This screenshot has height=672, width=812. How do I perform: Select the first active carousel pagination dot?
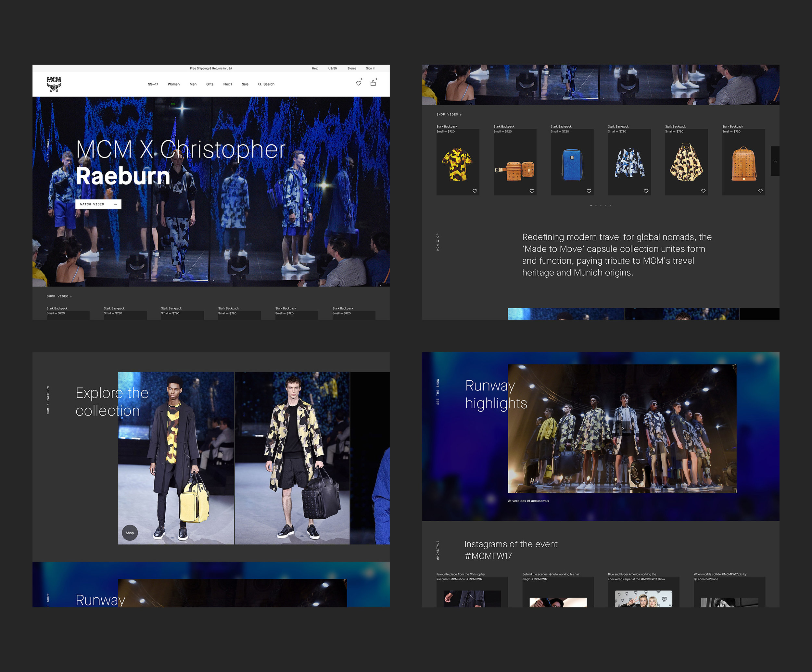[x=591, y=205]
